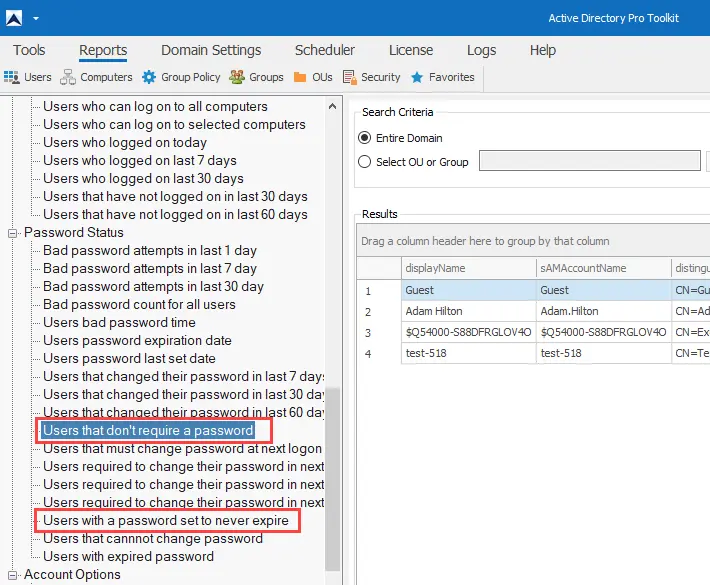Click the $Q54000-S88DFRGLOV4O displayName cell
This screenshot has height=585, width=710.
[469, 332]
